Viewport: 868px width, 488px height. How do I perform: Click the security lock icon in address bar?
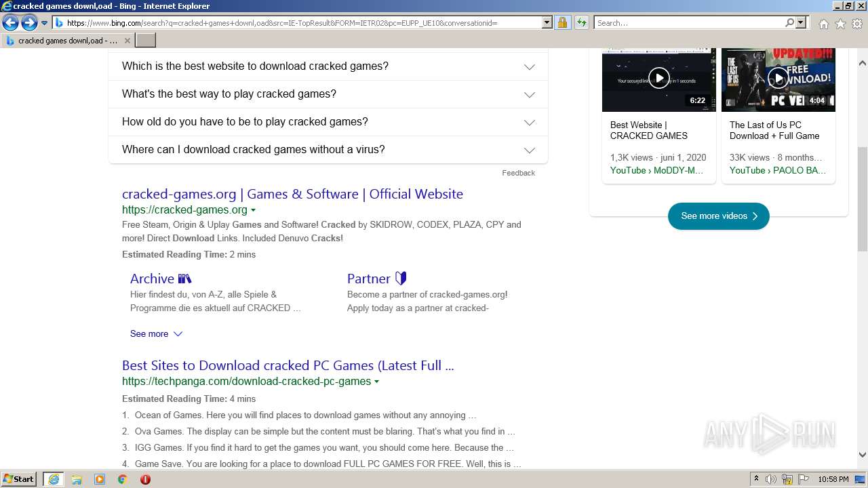coord(562,23)
